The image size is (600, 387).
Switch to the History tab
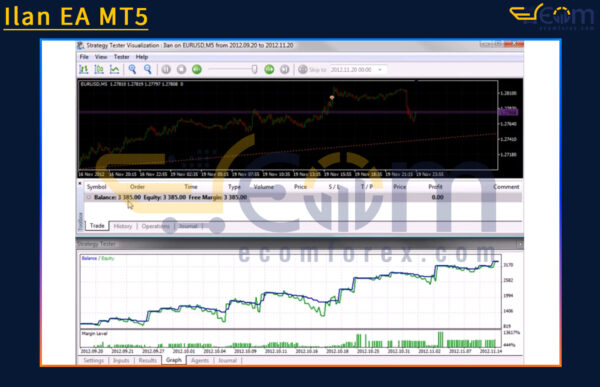coord(123,226)
